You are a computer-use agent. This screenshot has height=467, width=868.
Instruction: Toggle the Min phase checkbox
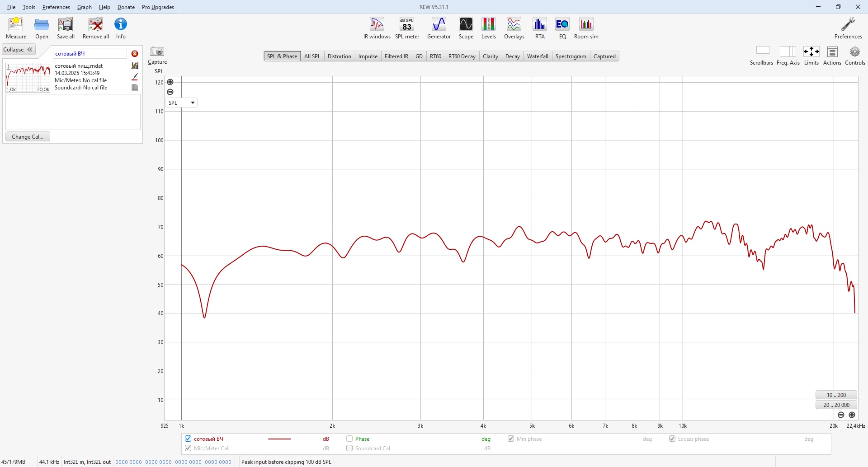pyautogui.click(x=511, y=439)
